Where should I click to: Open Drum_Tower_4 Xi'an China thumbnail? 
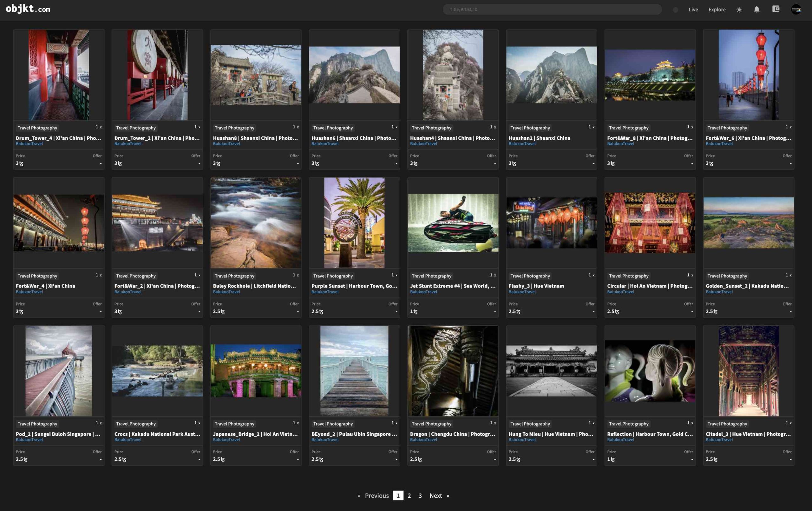point(59,75)
